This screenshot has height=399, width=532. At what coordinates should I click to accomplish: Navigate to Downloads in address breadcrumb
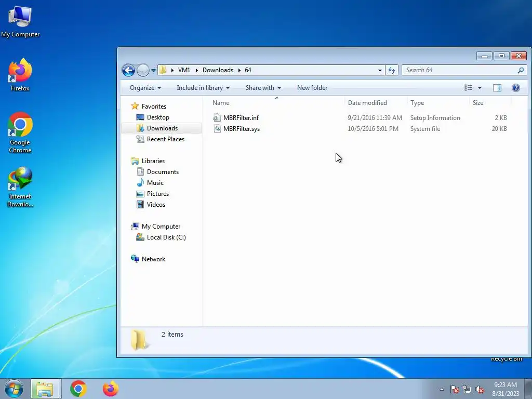coord(218,70)
